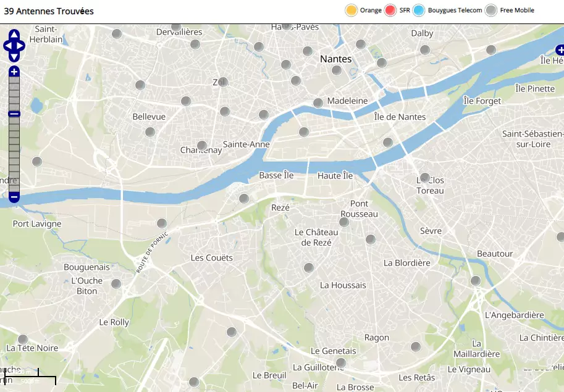Pan the map left with arrow
Screen dimensions: 564x392
click(7, 46)
